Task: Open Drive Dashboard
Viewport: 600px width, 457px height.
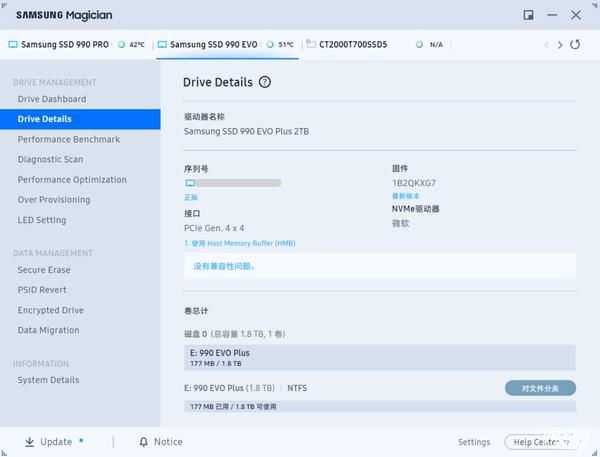Action: [52, 99]
